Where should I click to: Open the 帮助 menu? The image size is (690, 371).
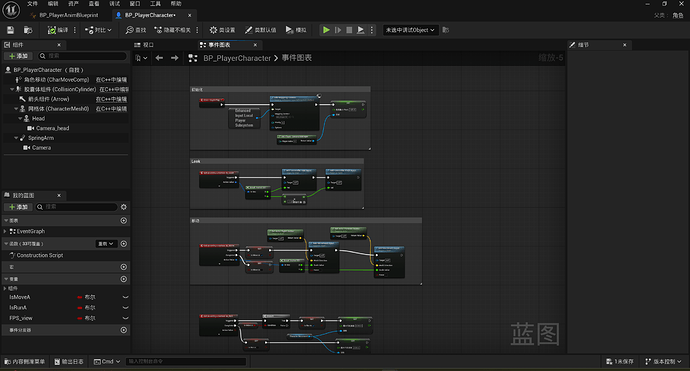(x=176, y=4)
